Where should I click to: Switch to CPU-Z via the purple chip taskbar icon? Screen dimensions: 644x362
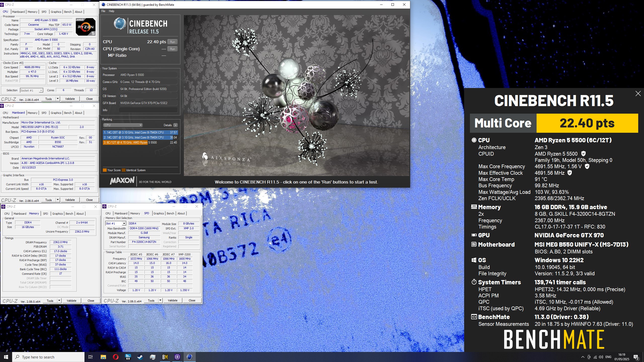coord(177,357)
